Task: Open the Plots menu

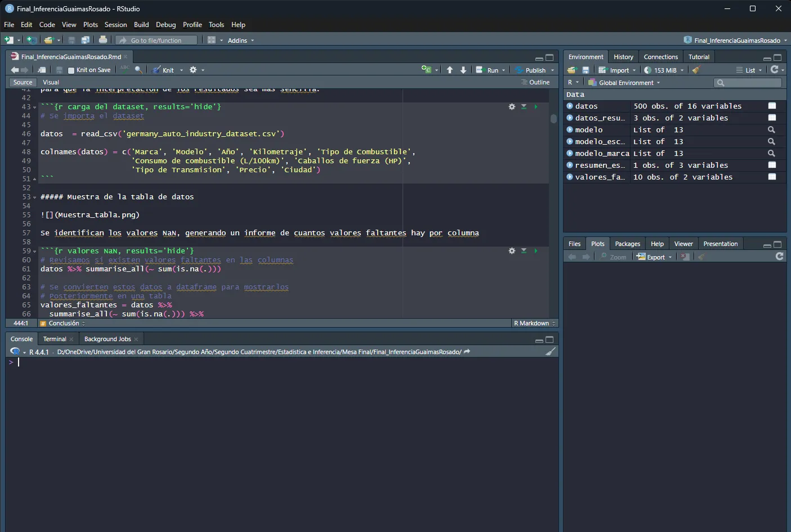Action: coord(91,25)
